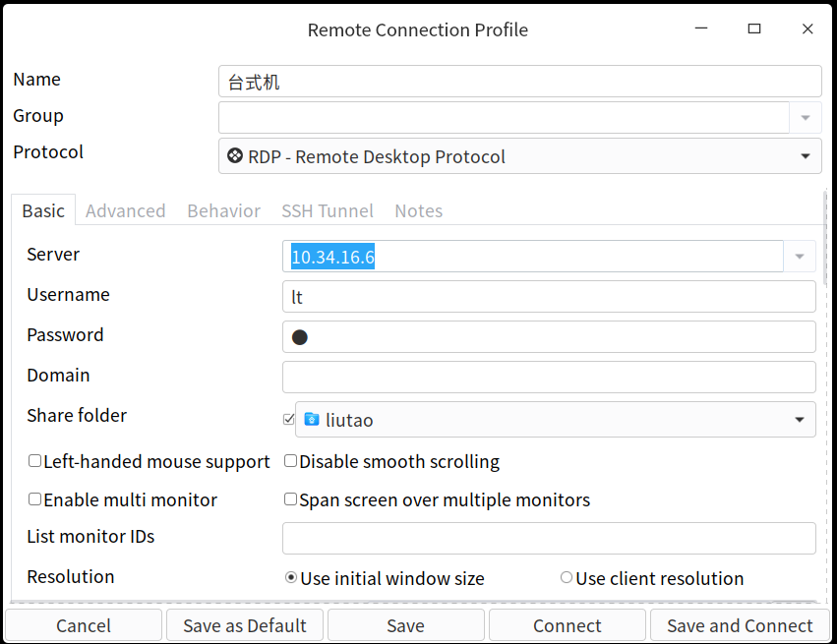Screen dimensions: 837x644
Task: Select Use client resolution option
Action: [x=567, y=578]
